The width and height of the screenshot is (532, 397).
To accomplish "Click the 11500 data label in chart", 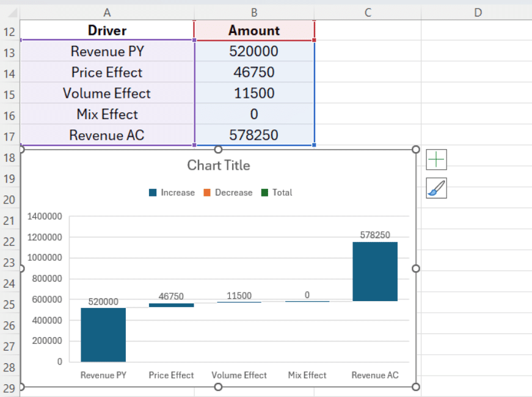I will point(239,296).
